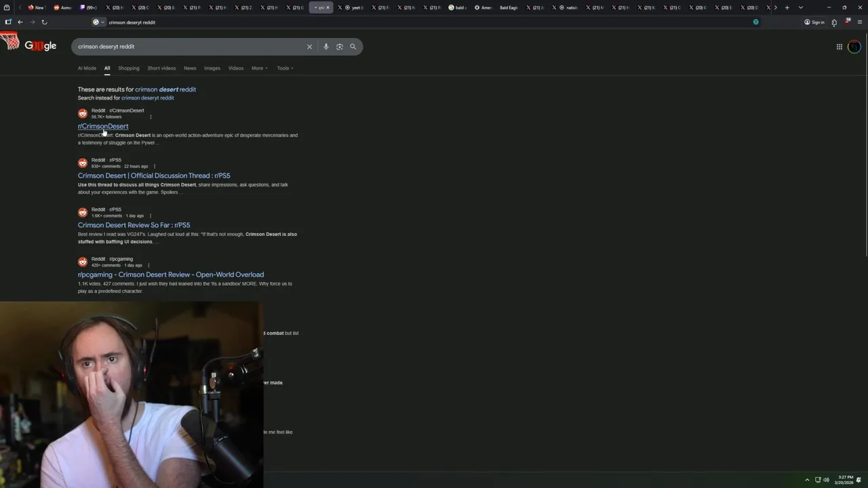
Task: Clear the Google search box text
Action: 309,47
